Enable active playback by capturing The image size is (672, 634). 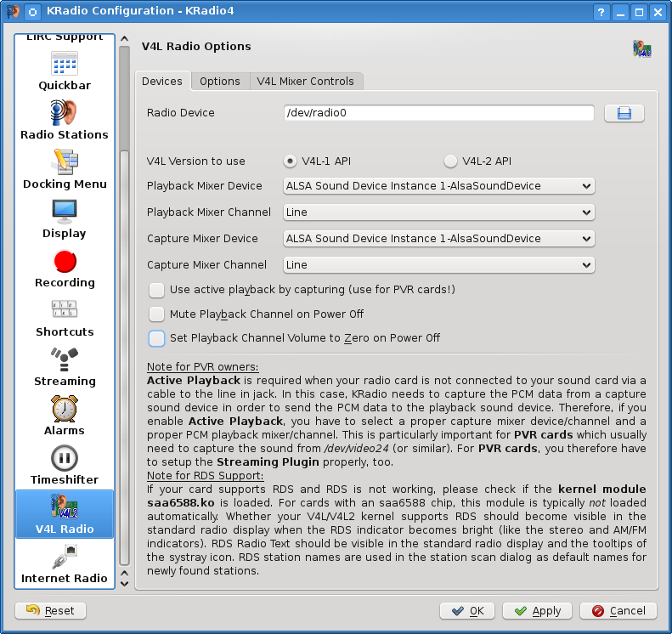click(156, 290)
